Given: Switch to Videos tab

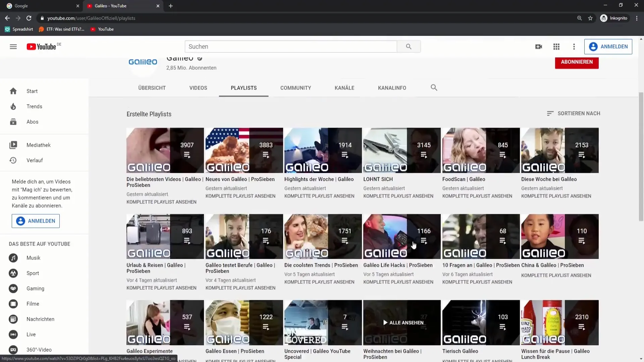Looking at the screenshot, I should [198, 88].
